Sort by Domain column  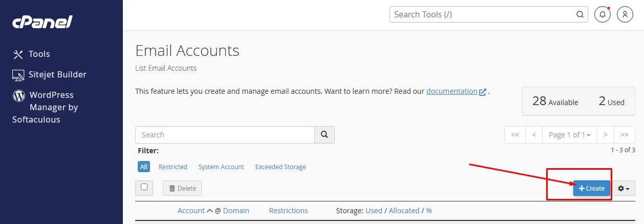pyautogui.click(x=236, y=211)
